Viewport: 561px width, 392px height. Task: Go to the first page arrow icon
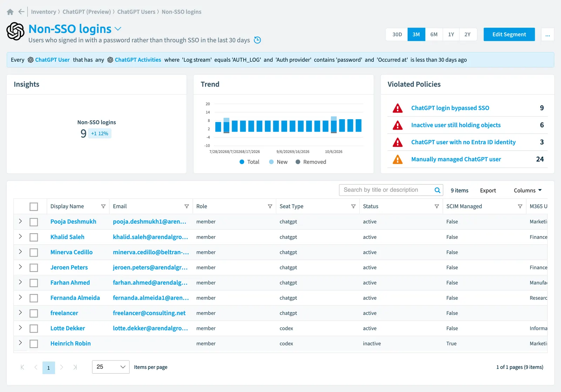point(22,367)
